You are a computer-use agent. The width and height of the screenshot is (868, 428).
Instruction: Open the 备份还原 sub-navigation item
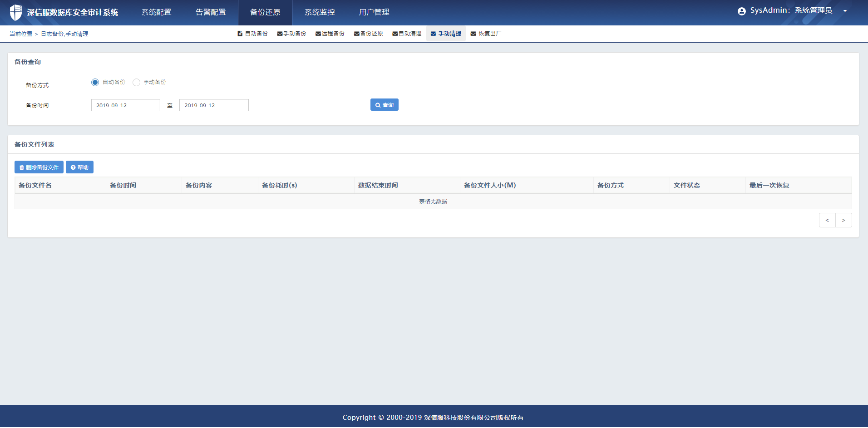(369, 34)
